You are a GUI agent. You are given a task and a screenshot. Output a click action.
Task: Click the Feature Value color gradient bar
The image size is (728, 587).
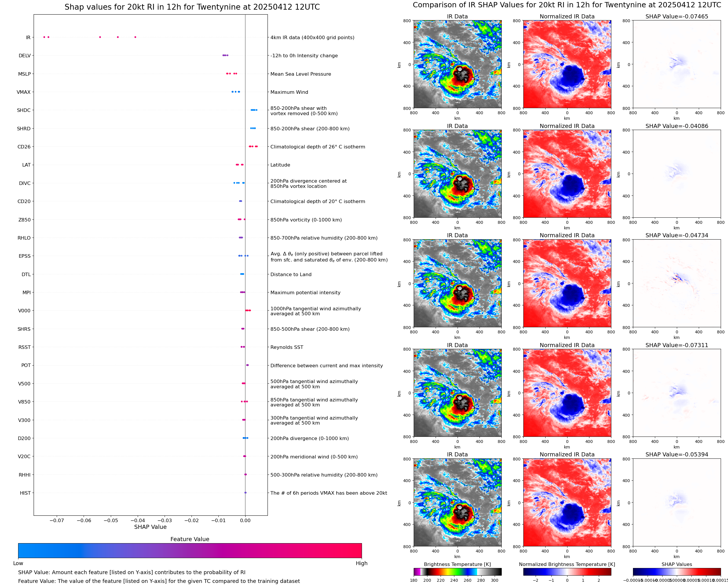(x=190, y=550)
